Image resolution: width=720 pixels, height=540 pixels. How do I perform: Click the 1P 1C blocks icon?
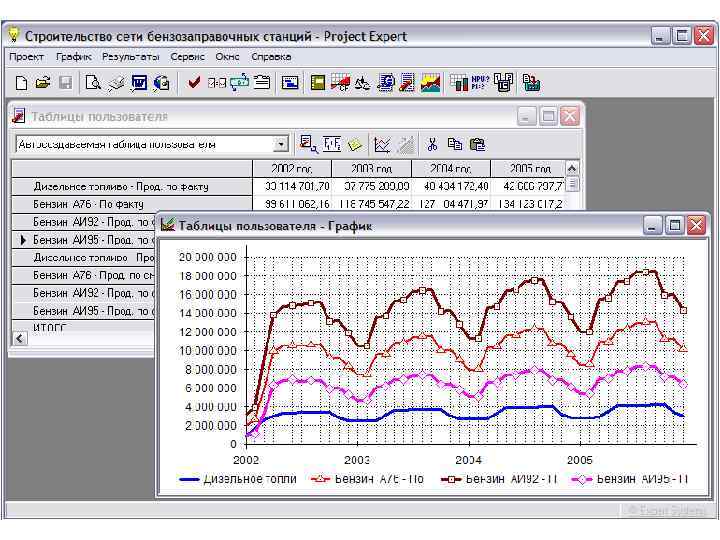pos(503,83)
